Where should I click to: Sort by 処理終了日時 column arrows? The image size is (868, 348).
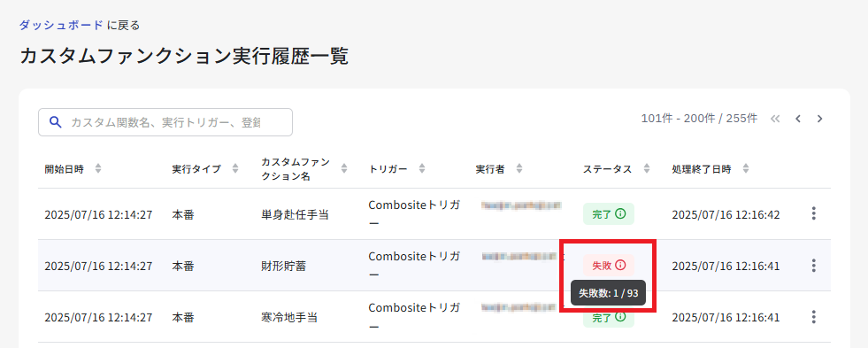(x=746, y=169)
